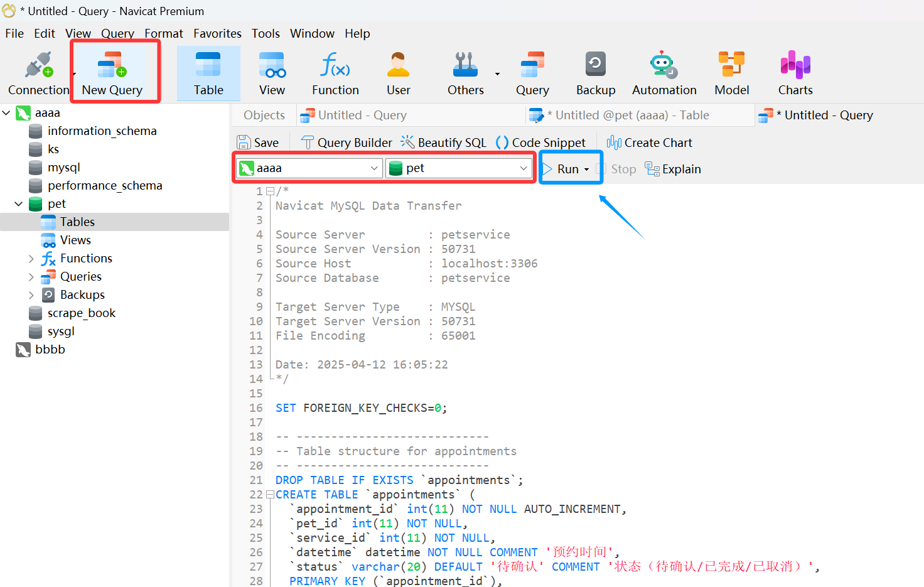Open the Charts toolbar icon
Screen dimensions: 924x587
(795, 73)
